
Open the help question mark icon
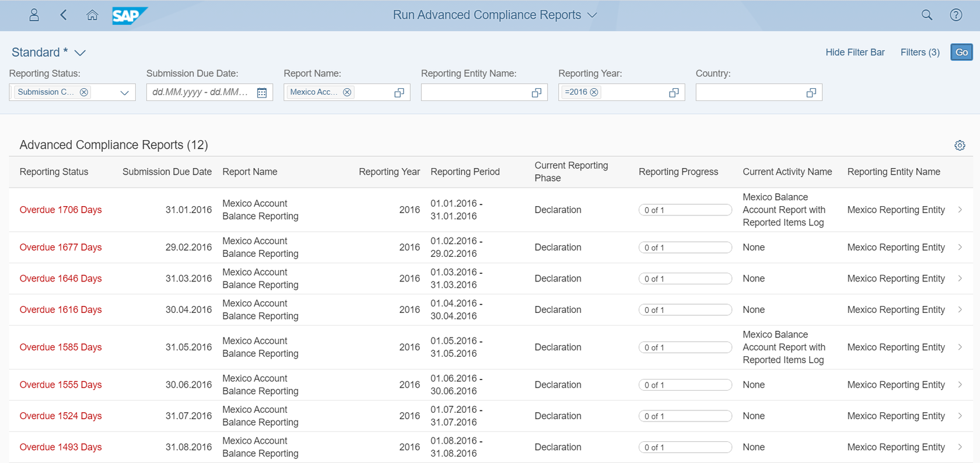click(956, 15)
